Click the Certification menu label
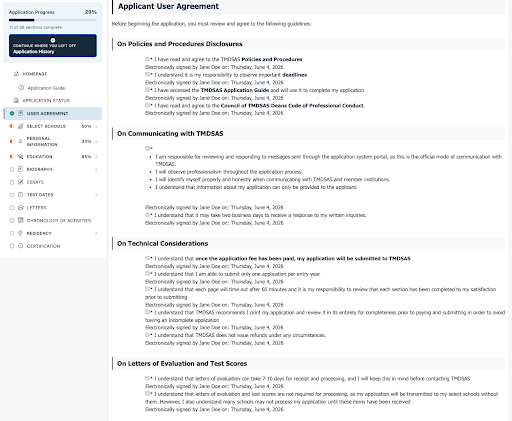Screen dimensions: 512x421 point(43,246)
